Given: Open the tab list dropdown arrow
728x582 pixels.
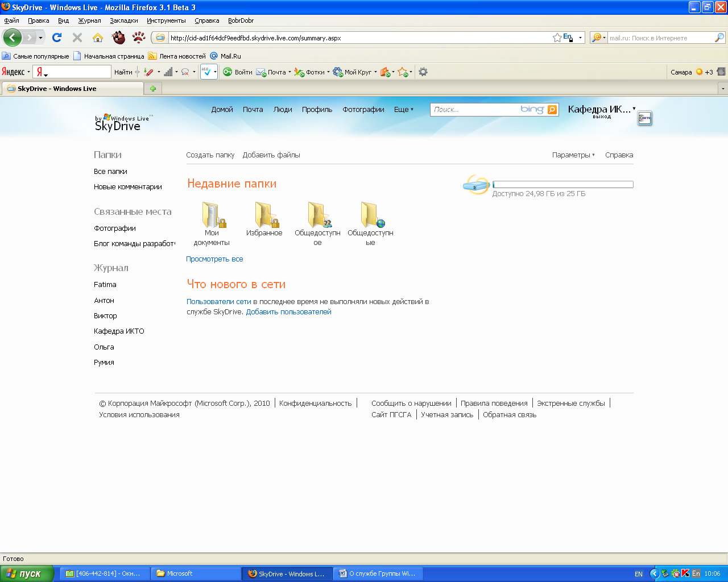Looking at the screenshot, I should pos(723,89).
